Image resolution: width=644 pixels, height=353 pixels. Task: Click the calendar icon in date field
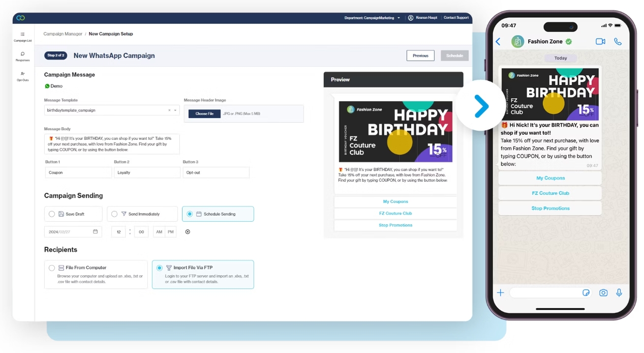(x=95, y=231)
